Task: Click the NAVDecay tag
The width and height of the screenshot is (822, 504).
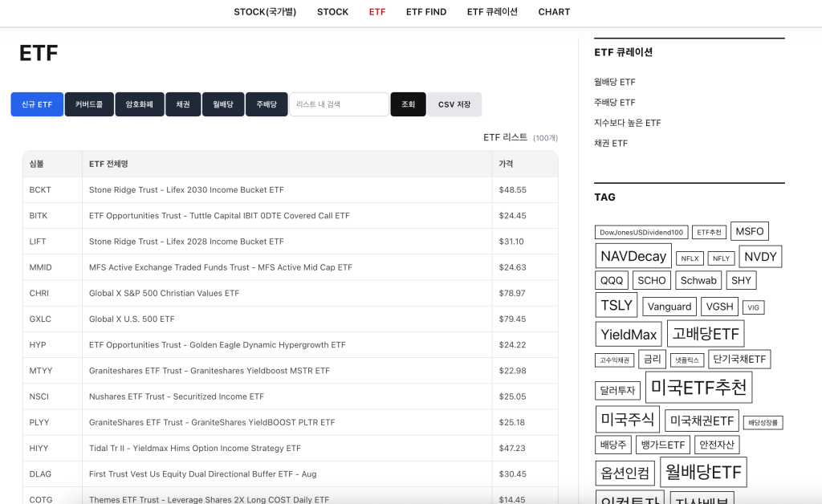Action: pyautogui.click(x=633, y=256)
